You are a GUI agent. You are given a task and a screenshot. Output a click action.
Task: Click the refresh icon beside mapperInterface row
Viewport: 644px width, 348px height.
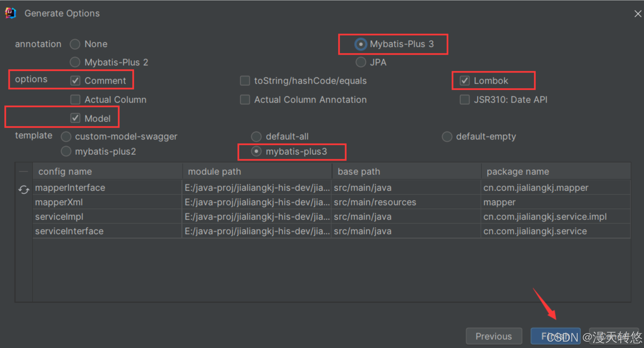pyautogui.click(x=24, y=189)
